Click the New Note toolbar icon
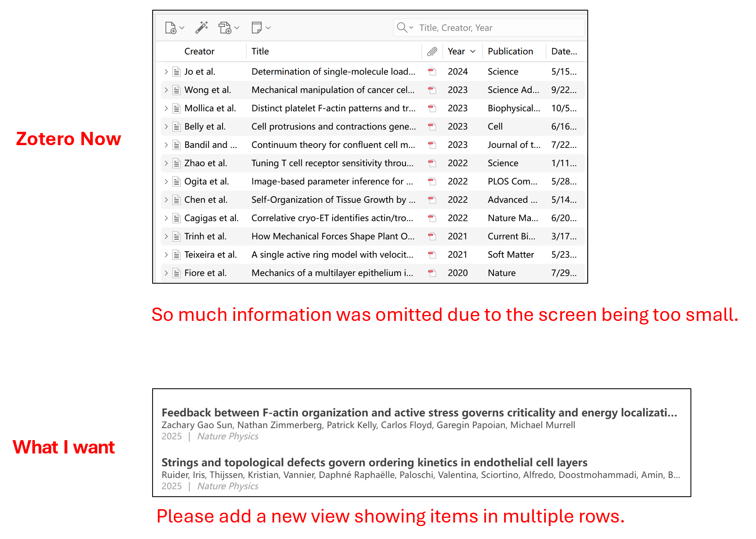The height and width of the screenshot is (539, 756). 257,27
